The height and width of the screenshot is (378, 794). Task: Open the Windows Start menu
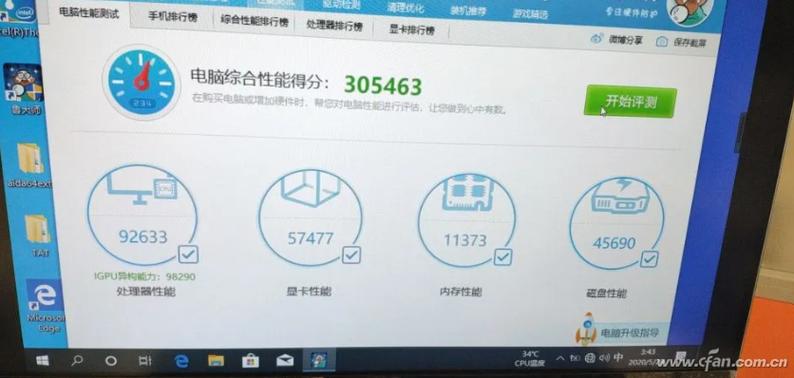(x=43, y=360)
